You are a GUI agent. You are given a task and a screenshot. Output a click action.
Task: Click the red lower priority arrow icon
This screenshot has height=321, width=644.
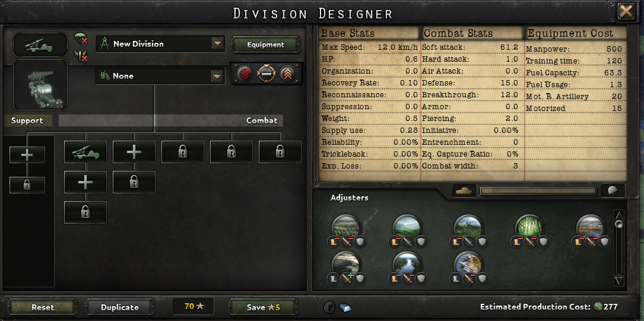[x=245, y=74]
